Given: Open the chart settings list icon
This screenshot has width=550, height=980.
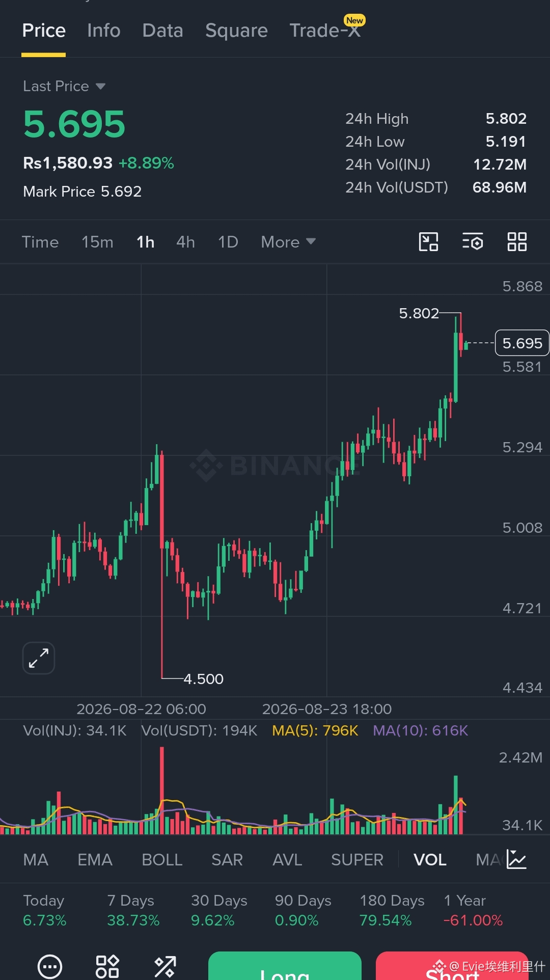Looking at the screenshot, I should [x=473, y=241].
